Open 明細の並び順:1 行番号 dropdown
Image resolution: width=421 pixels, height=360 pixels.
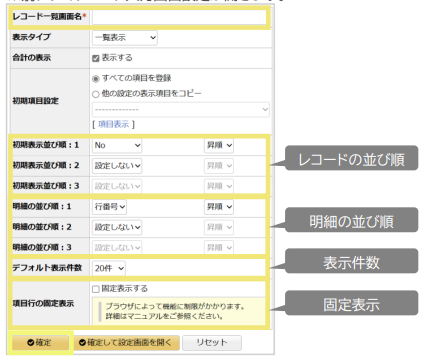point(109,207)
